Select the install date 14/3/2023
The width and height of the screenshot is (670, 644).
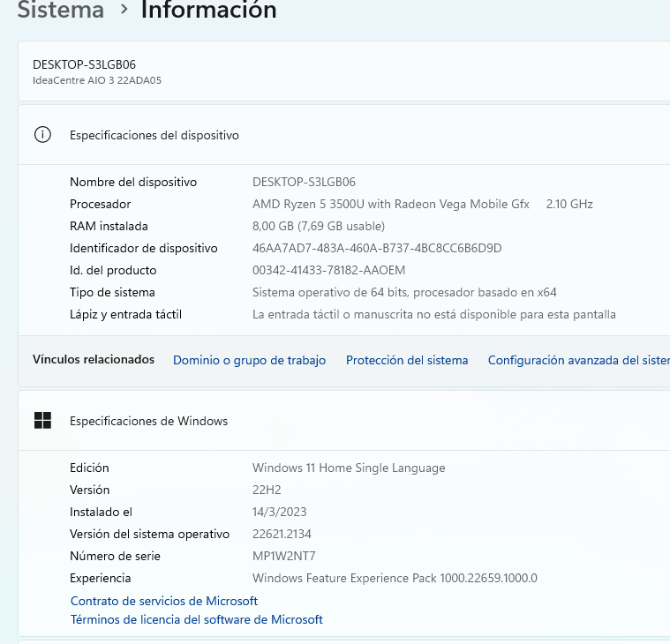(280, 512)
